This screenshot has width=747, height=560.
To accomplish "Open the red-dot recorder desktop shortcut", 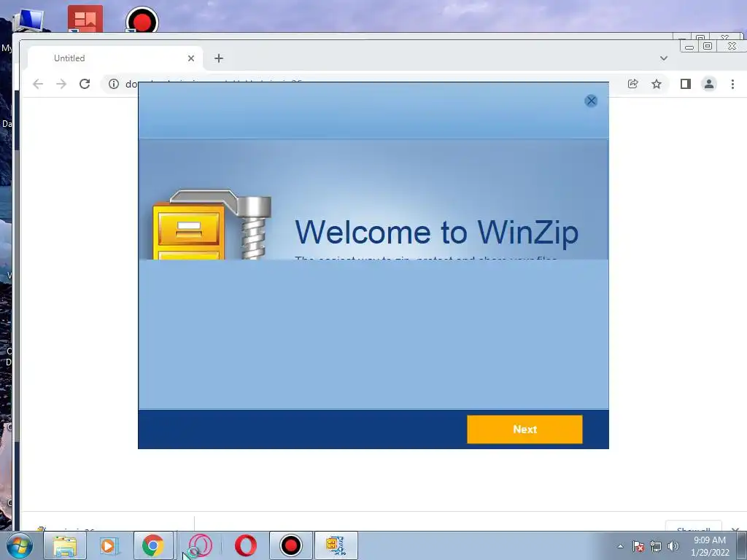I will coord(142,19).
